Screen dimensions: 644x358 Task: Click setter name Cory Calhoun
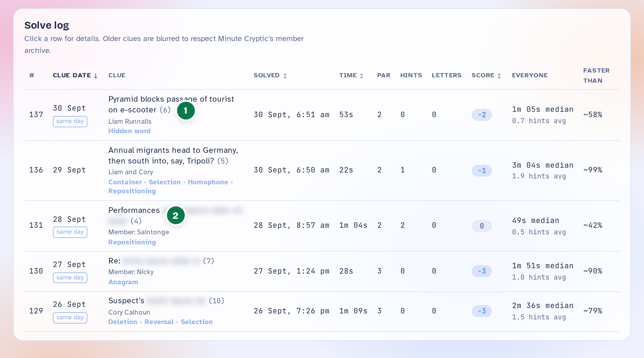click(129, 312)
